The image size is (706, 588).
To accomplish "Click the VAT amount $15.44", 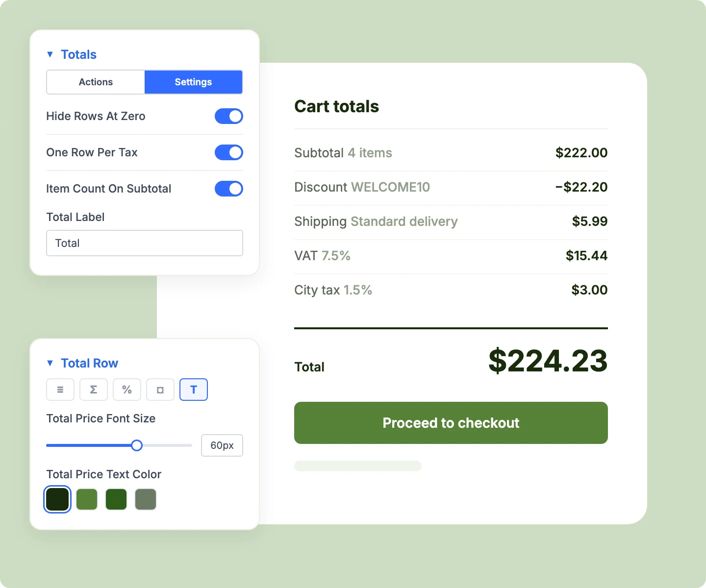I will point(587,256).
